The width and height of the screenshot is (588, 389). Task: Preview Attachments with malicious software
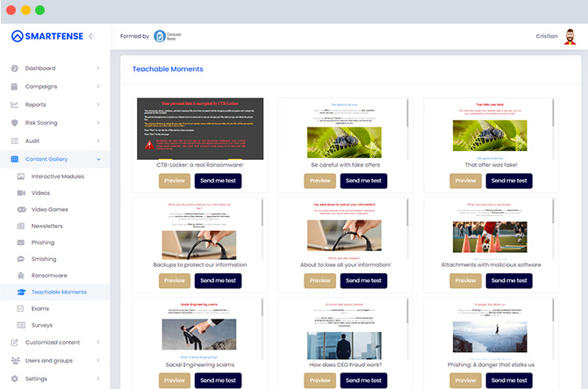pyautogui.click(x=465, y=281)
